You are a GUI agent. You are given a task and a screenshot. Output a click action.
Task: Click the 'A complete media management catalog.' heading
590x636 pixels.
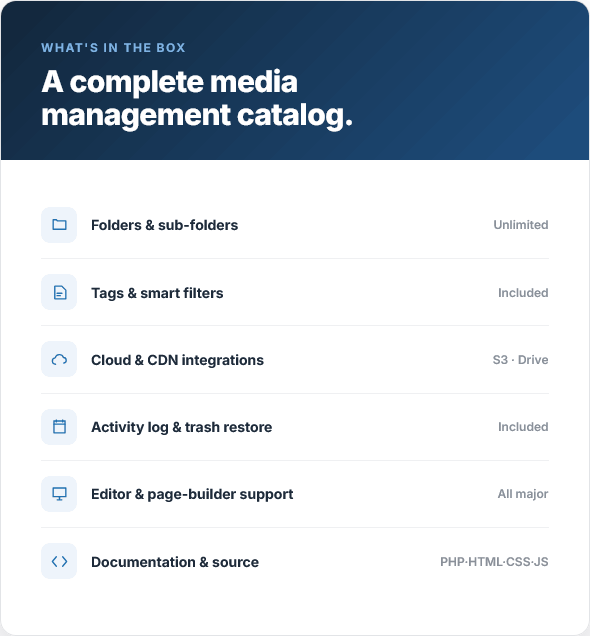tap(197, 99)
